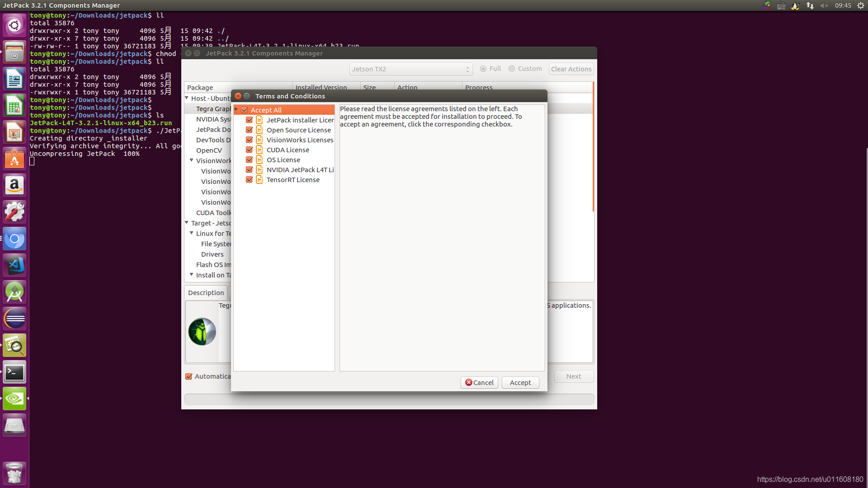This screenshot has height=488, width=868.
Task: Launch Visual Studio Code from dock
Action: [x=14, y=266]
